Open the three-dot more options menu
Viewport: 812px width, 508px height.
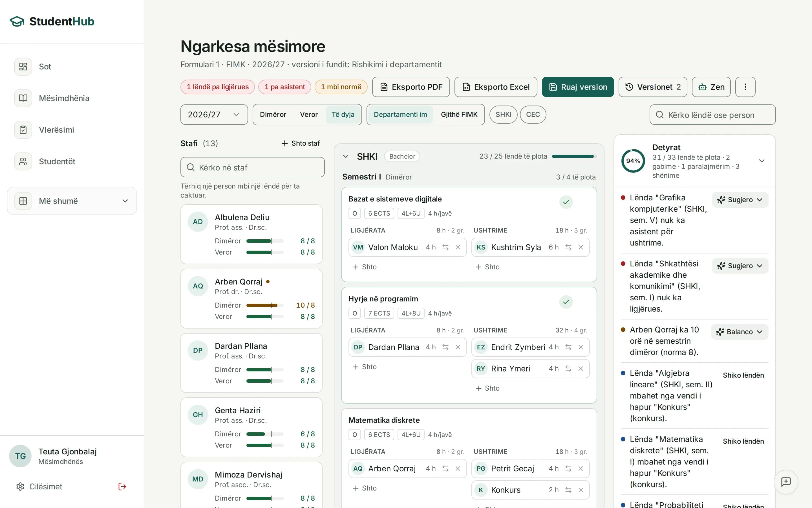tap(745, 87)
